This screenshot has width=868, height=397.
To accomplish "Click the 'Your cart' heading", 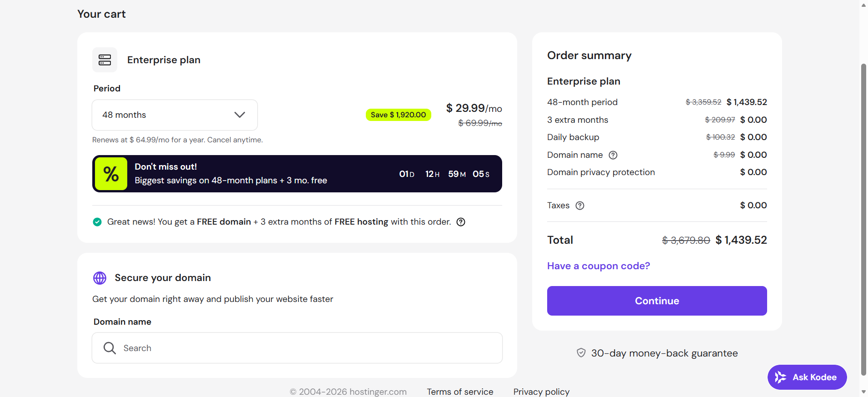I will click(x=101, y=14).
